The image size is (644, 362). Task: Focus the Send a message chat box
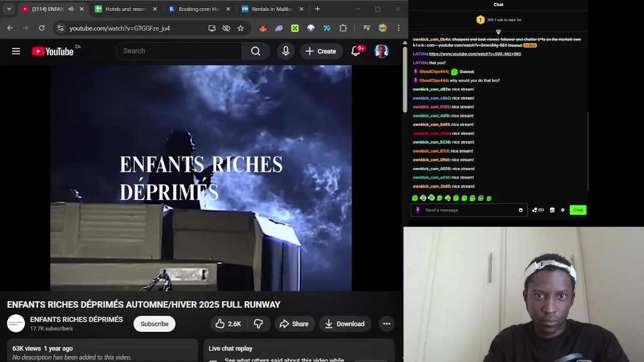click(468, 210)
